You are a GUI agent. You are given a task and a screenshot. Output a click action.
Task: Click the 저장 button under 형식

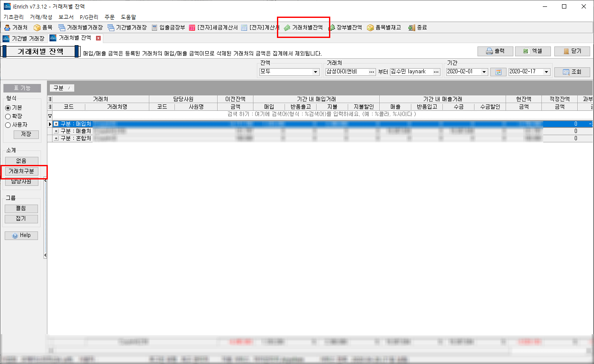[26, 134]
